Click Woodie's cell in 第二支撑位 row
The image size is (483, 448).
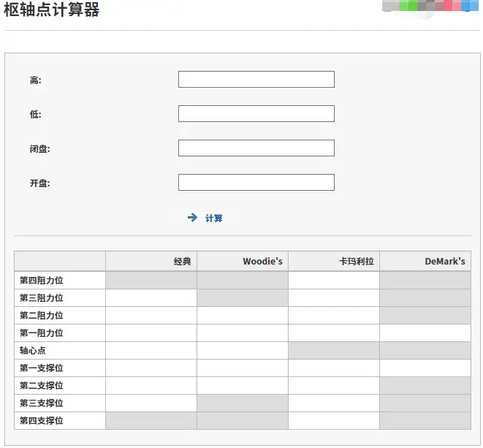pyautogui.click(x=243, y=386)
